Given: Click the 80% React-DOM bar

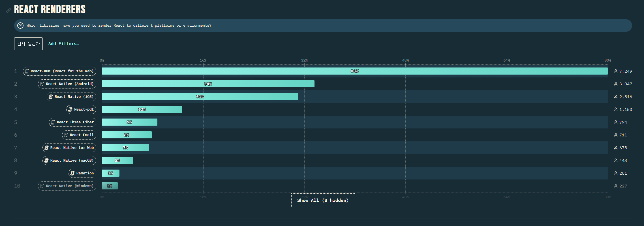Looking at the screenshot, I should (355, 71).
